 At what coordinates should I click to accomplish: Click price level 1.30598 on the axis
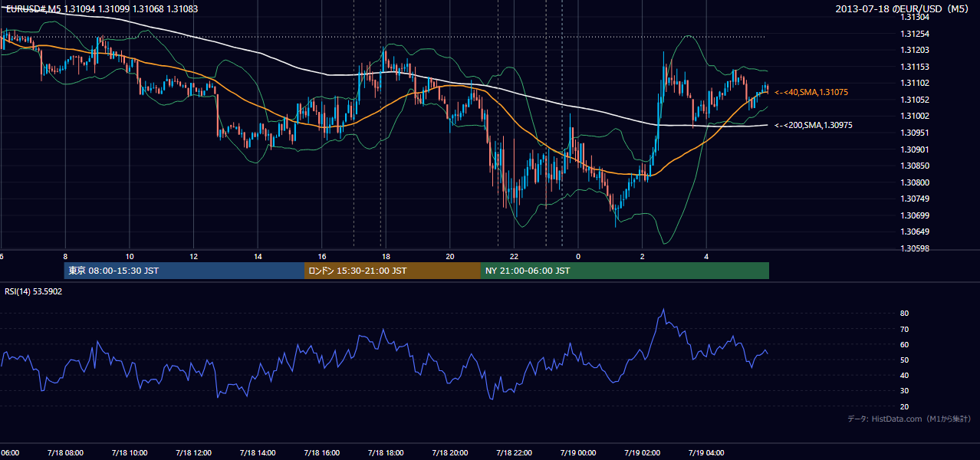916,248
